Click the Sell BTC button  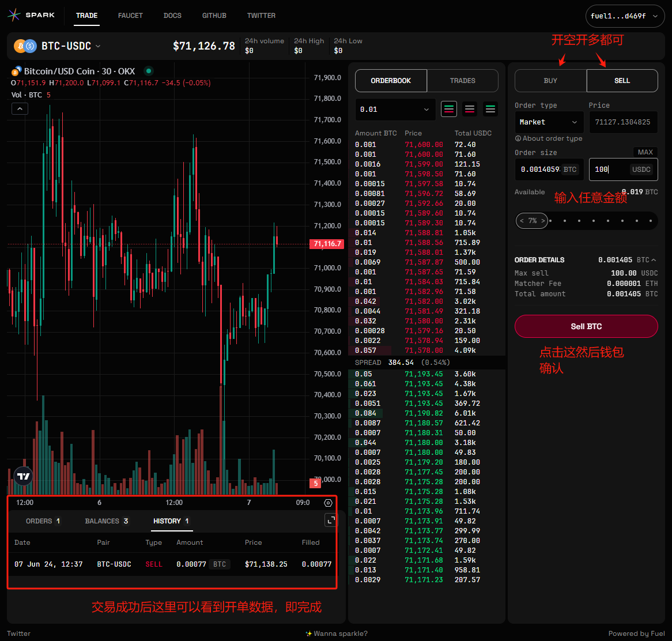click(x=586, y=326)
